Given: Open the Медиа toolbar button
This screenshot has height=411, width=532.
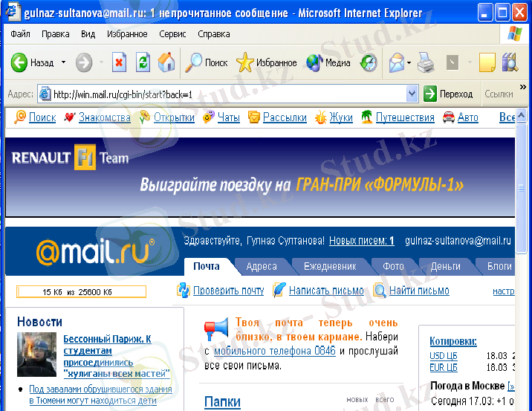Looking at the screenshot, I should [328, 62].
